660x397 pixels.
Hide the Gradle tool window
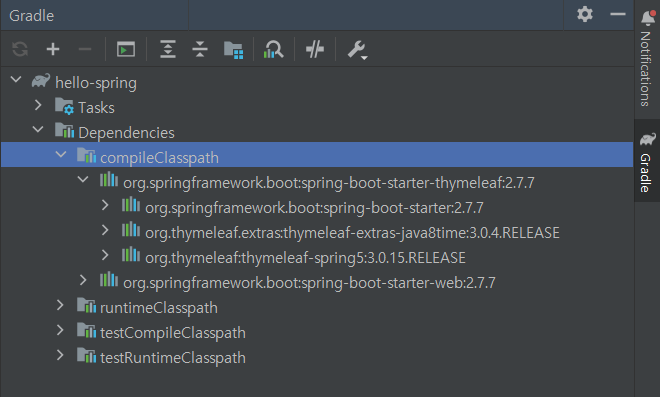[617, 14]
